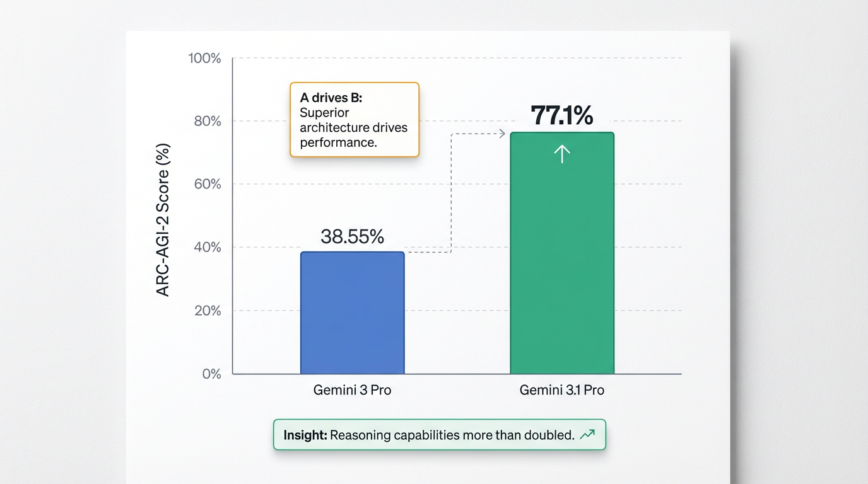
Task: Click the 0% y-axis tick label
Action: coord(211,374)
